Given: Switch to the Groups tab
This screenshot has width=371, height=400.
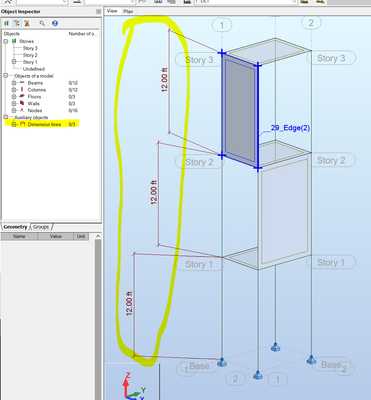Looking at the screenshot, I should [x=41, y=227].
